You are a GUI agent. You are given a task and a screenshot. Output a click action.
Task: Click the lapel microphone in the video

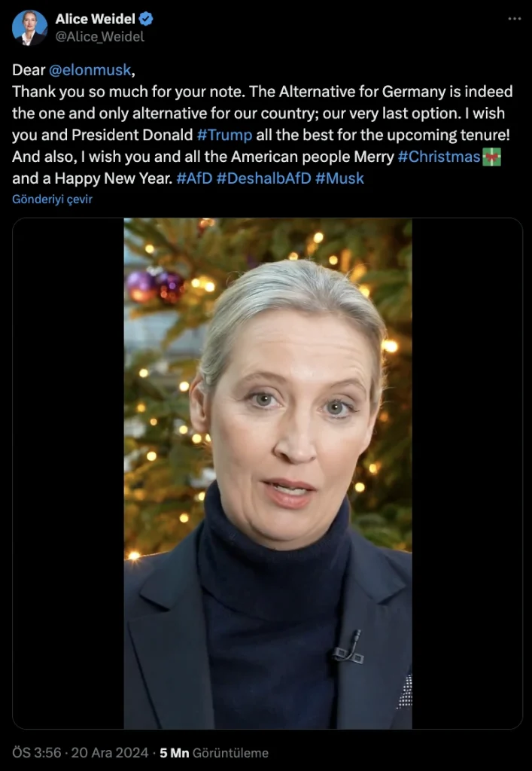(x=350, y=648)
